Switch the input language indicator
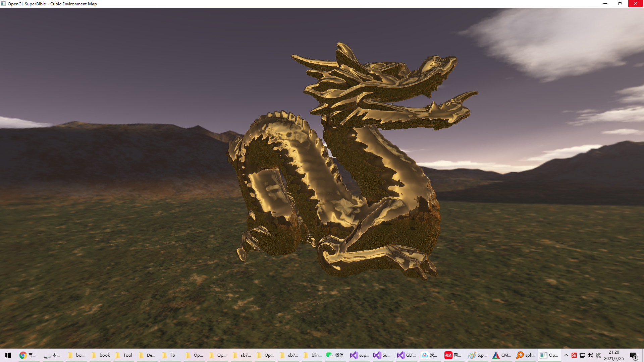 pyautogui.click(x=599, y=355)
